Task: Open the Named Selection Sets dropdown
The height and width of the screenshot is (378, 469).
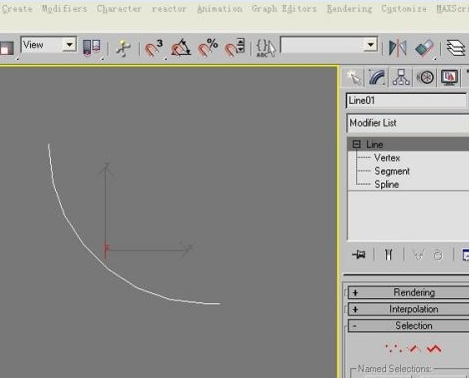Action: [x=329, y=45]
